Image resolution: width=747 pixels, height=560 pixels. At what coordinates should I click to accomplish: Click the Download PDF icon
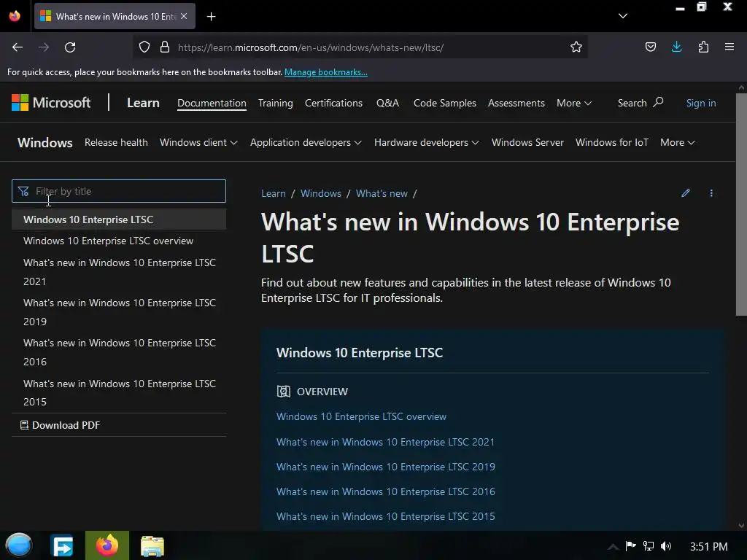tap(24, 425)
